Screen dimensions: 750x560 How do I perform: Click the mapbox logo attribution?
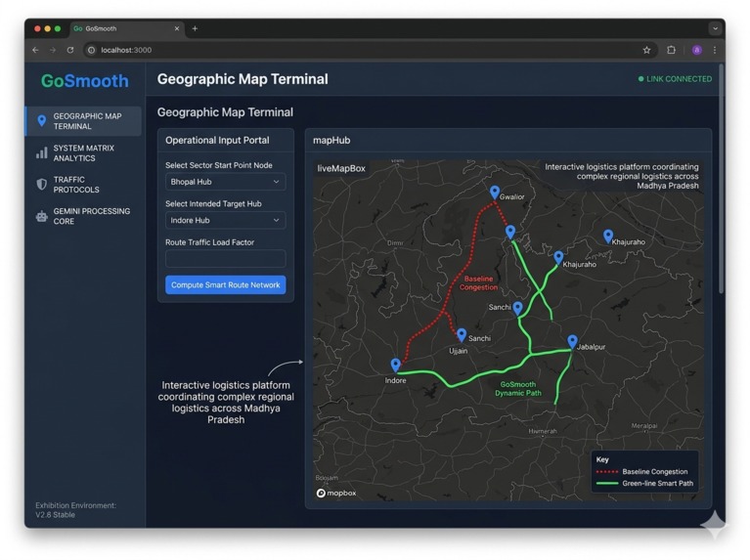click(336, 493)
